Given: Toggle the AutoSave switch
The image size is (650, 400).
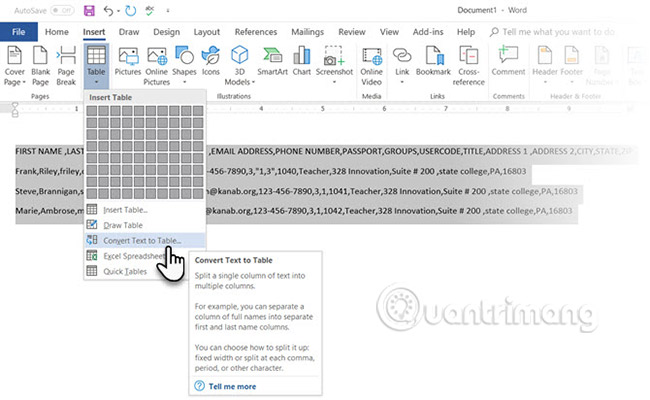Looking at the screenshot, I should tap(62, 10).
